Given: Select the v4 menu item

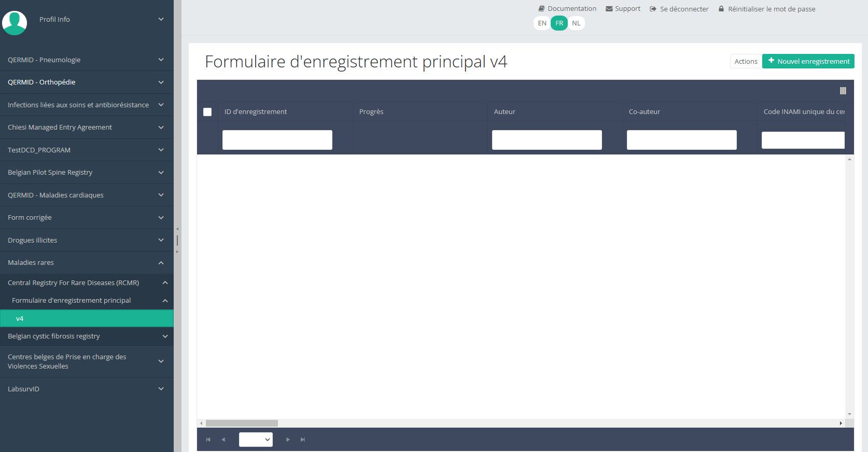Looking at the screenshot, I should 87,319.
